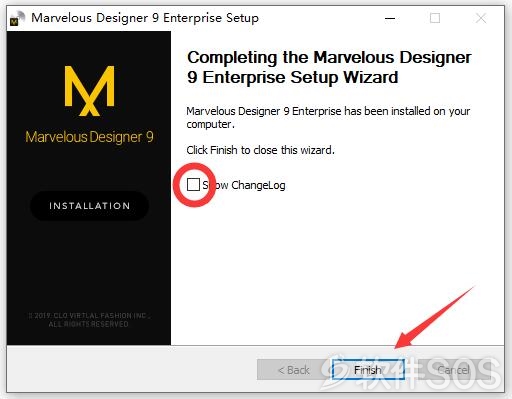Click the 'has been installed on your computer' text
The height and width of the screenshot is (399, 512).
pyautogui.click(x=328, y=117)
